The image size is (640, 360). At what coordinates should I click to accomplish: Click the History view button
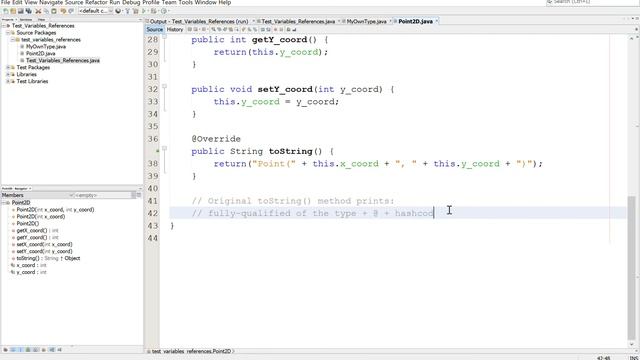(x=175, y=29)
